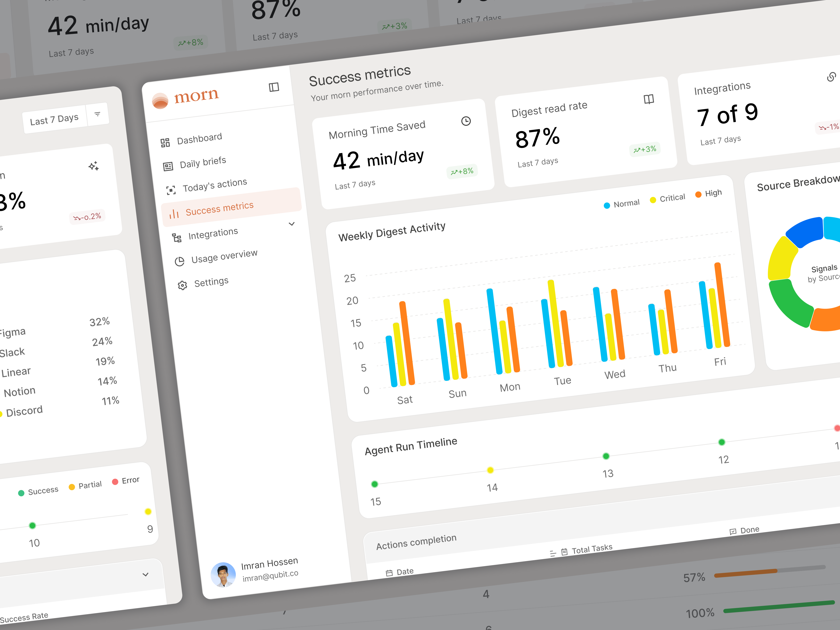
Task: Click the yellow timeline dot above 9
Action: coord(148,511)
